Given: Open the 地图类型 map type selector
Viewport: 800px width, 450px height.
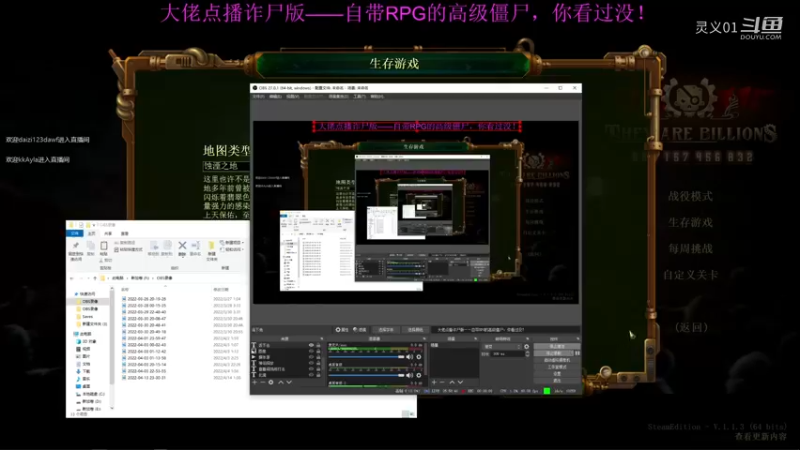Looking at the screenshot, I should [227, 166].
